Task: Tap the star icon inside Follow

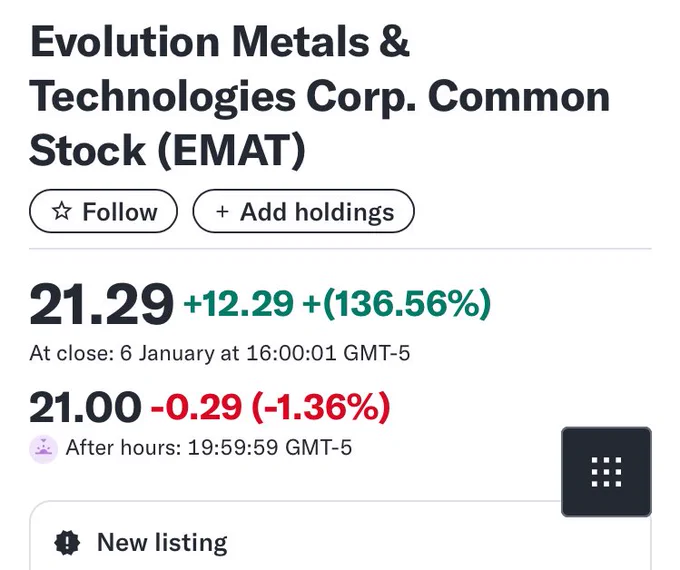Action: click(x=62, y=211)
